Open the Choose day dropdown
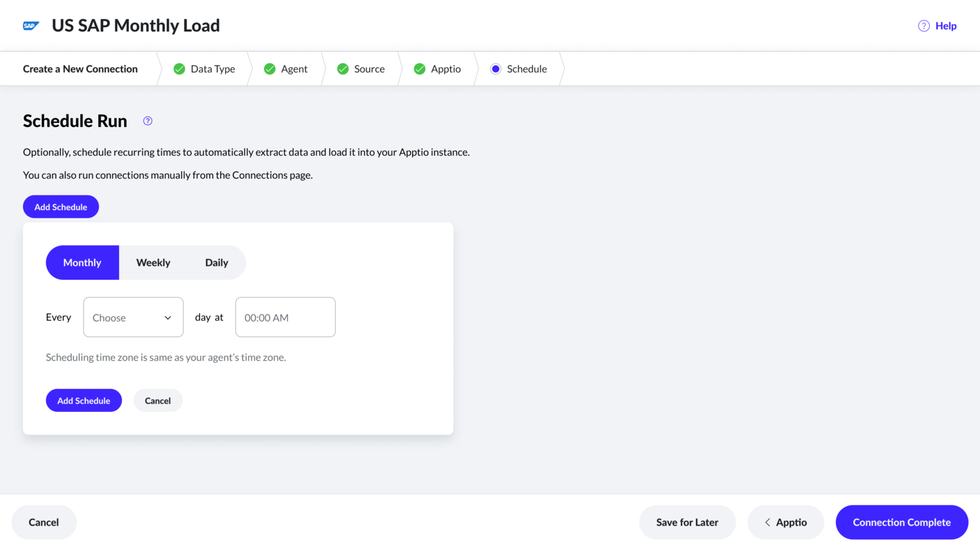The height and width of the screenshot is (551, 980). [x=133, y=317]
